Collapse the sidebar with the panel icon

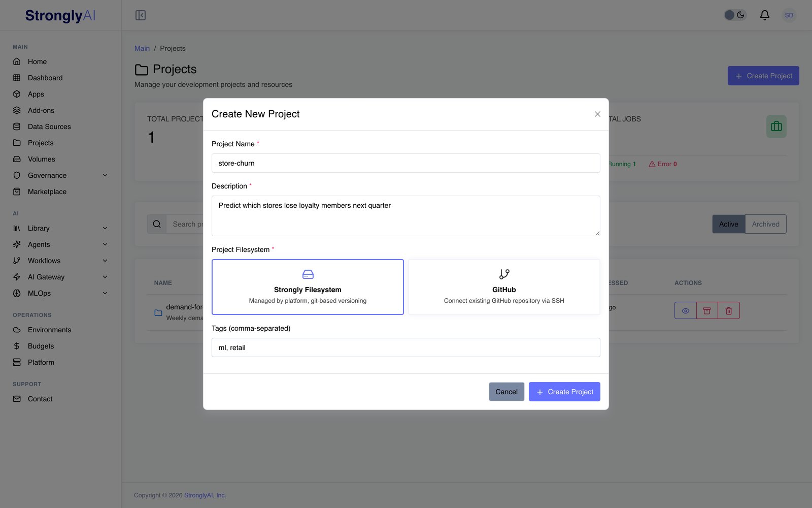[141, 15]
